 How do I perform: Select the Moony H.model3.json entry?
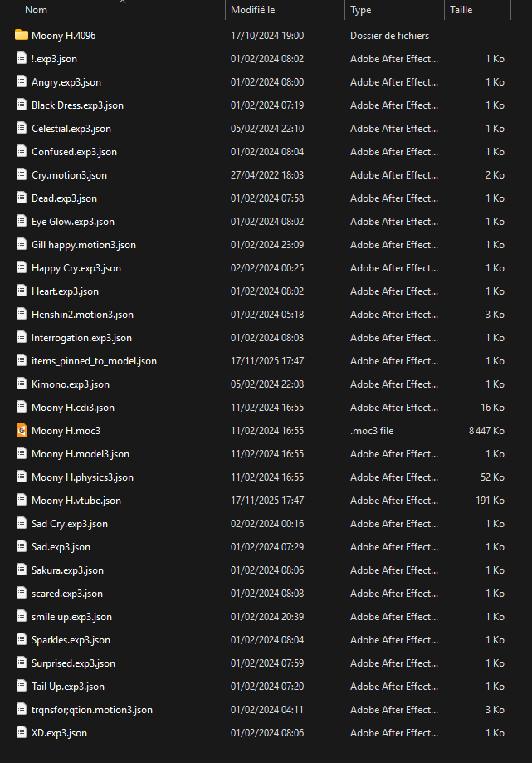coord(81,454)
